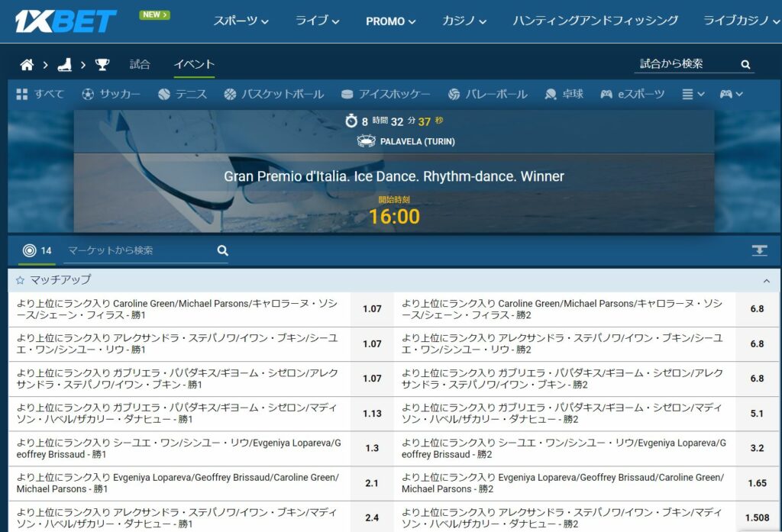The width and height of the screenshot is (782, 532).
Task: Click the green NEW badge
Action: [x=155, y=15]
